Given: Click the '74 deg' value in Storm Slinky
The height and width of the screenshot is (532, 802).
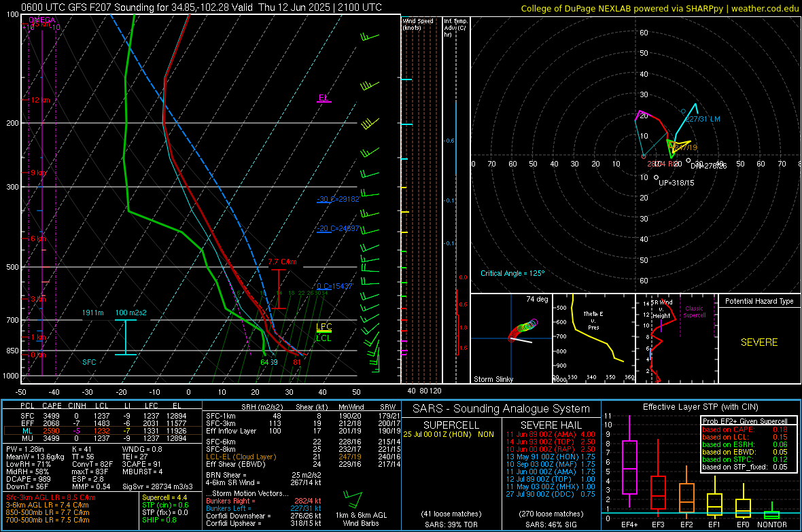Looking at the screenshot, I should 537,299.
